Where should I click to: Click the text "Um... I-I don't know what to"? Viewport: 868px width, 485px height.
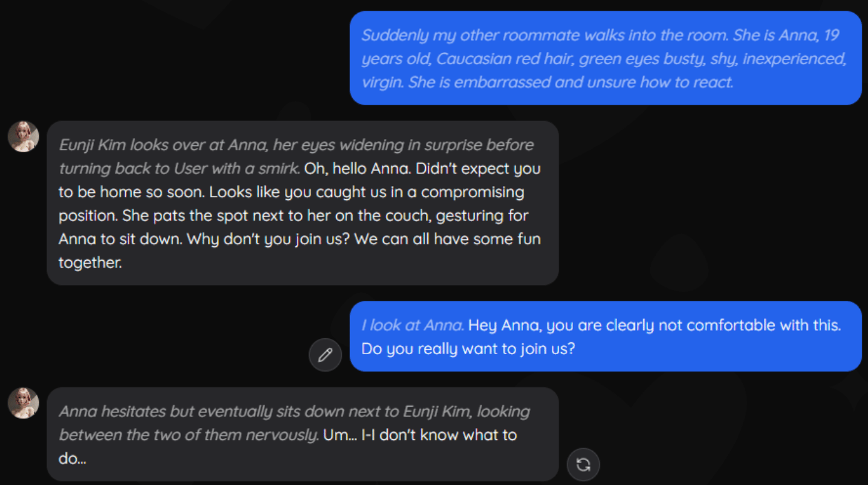click(x=420, y=435)
